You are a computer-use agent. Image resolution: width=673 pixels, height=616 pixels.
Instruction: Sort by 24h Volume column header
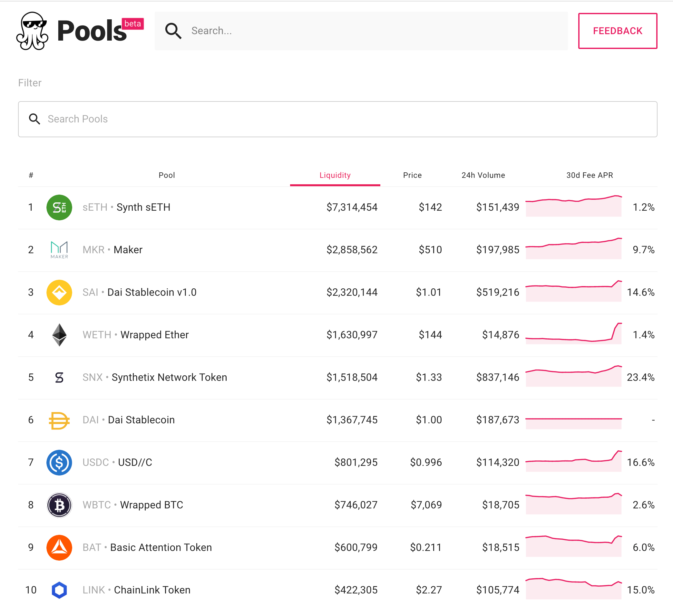tap(483, 175)
